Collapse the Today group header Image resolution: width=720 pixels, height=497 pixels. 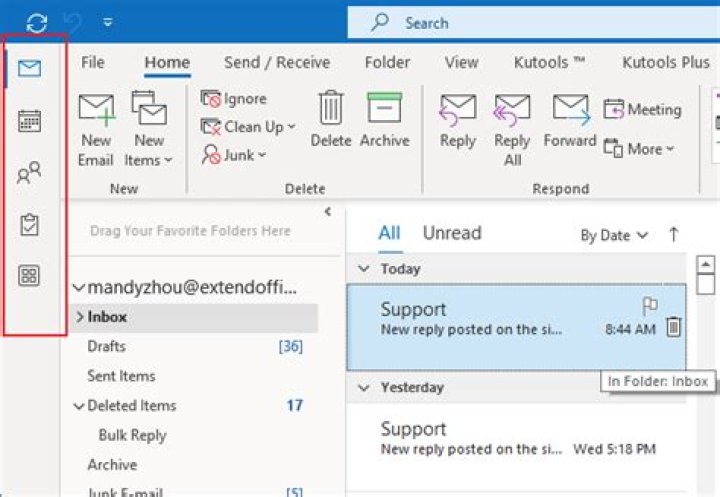(x=364, y=269)
